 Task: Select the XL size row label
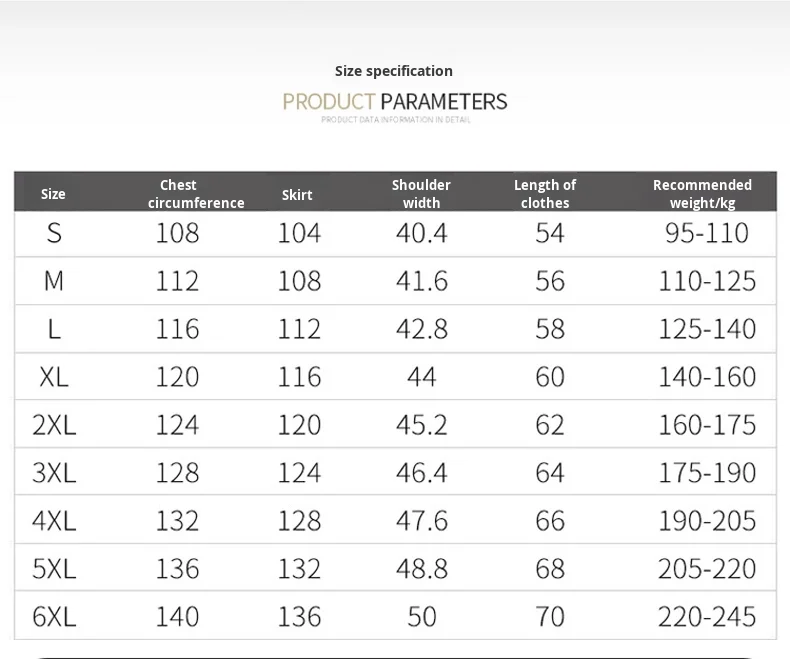[x=54, y=377]
